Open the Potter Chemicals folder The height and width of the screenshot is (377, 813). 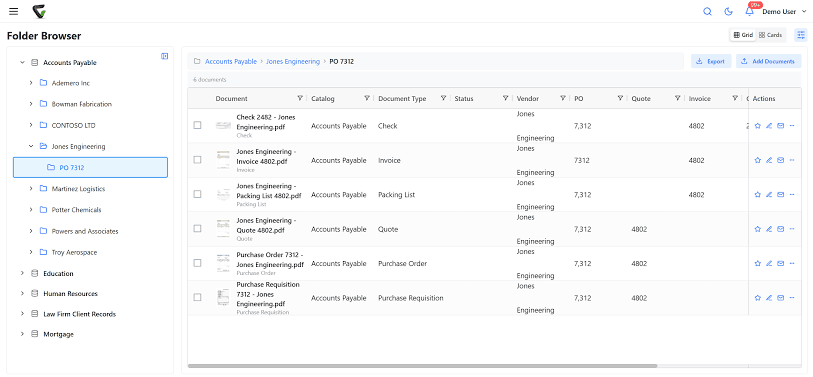76,210
